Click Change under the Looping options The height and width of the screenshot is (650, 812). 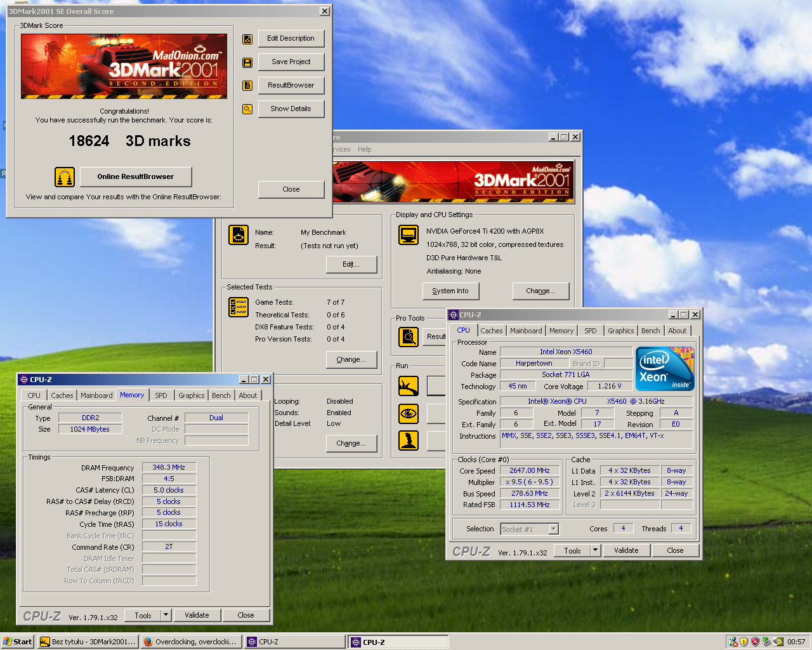coord(351,443)
